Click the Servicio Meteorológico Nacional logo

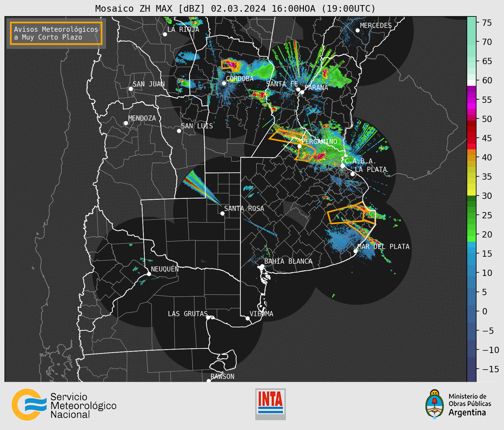(x=64, y=405)
